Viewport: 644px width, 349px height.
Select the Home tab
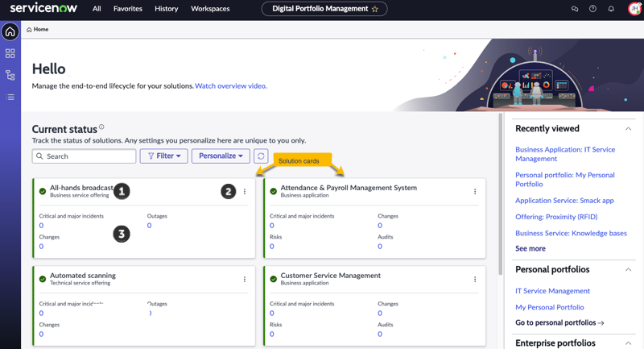[x=37, y=30]
